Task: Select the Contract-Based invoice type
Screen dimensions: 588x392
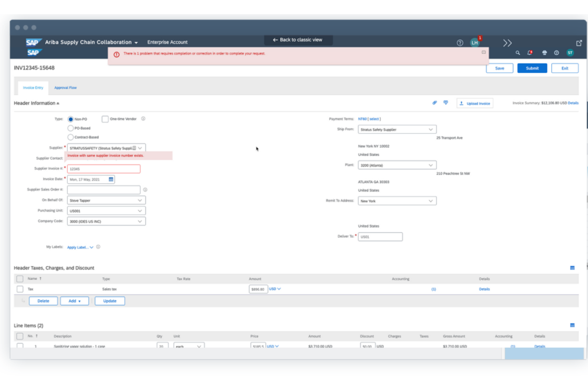Action: [70, 137]
